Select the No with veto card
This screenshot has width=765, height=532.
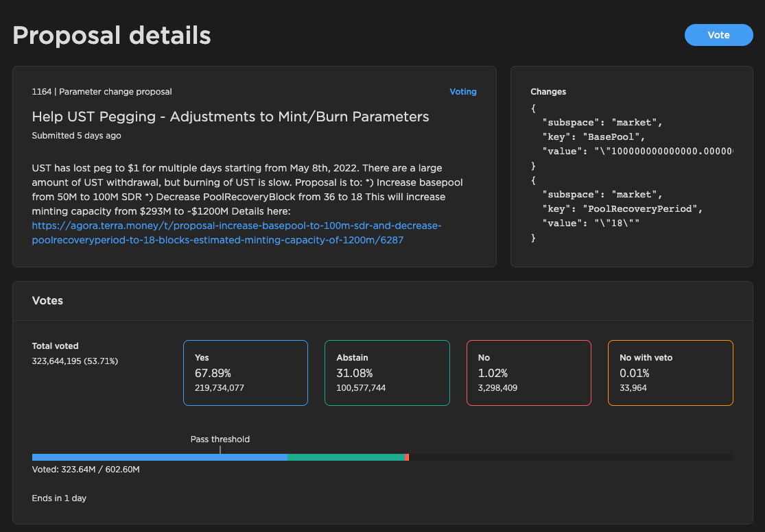tap(670, 373)
